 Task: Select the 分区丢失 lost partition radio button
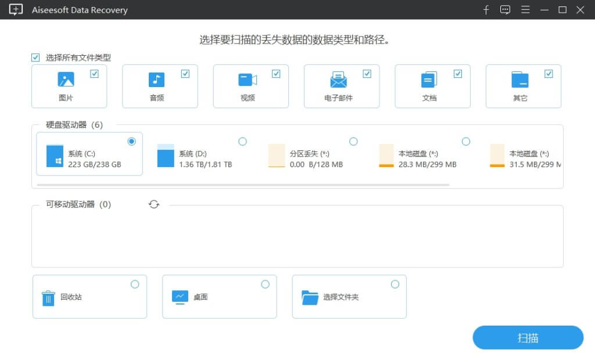point(353,142)
